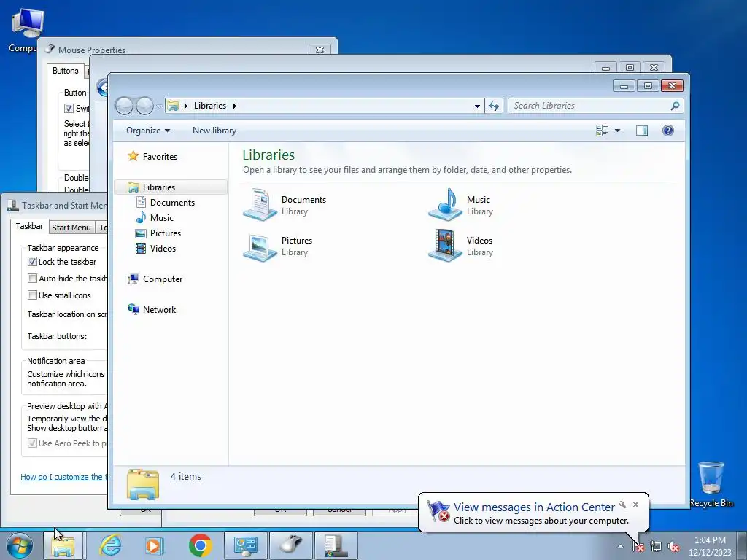The height and width of the screenshot is (560, 747).
Task: Open Computer in the navigation pane
Action: point(163,279)
